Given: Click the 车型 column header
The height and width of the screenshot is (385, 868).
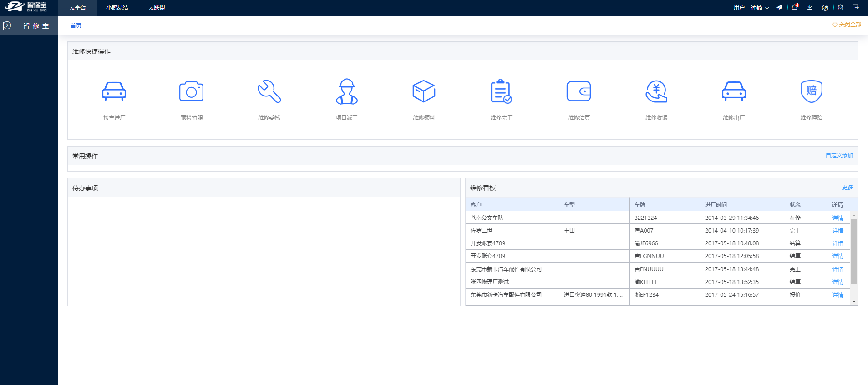Looking at the screenshot, I should (x=594, y=204).
